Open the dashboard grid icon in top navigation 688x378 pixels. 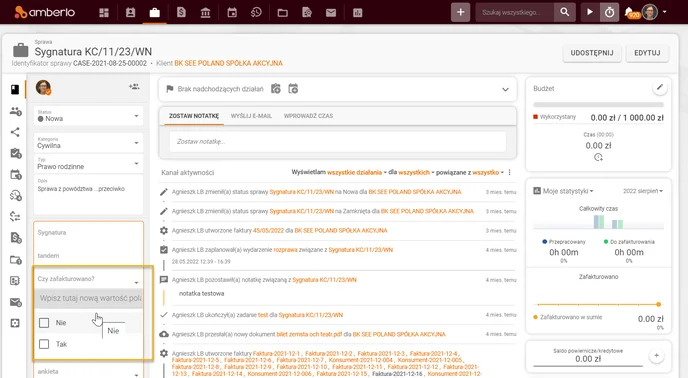(104, 13)
